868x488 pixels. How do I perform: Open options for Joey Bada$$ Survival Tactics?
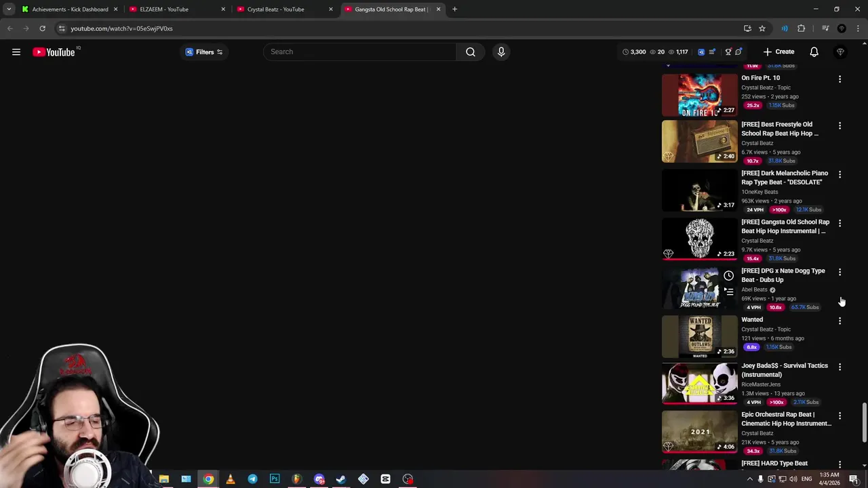[x=840, y=367]
